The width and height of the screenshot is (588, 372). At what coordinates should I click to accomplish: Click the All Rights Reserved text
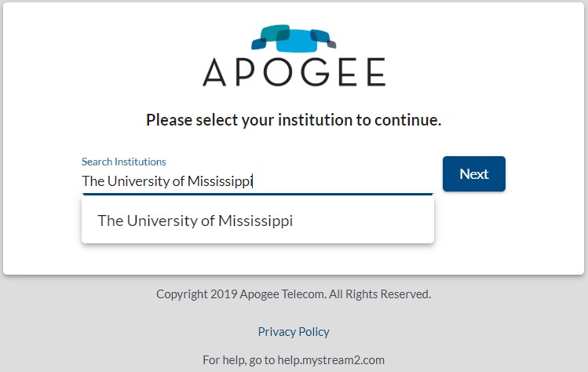click(380, 294)
